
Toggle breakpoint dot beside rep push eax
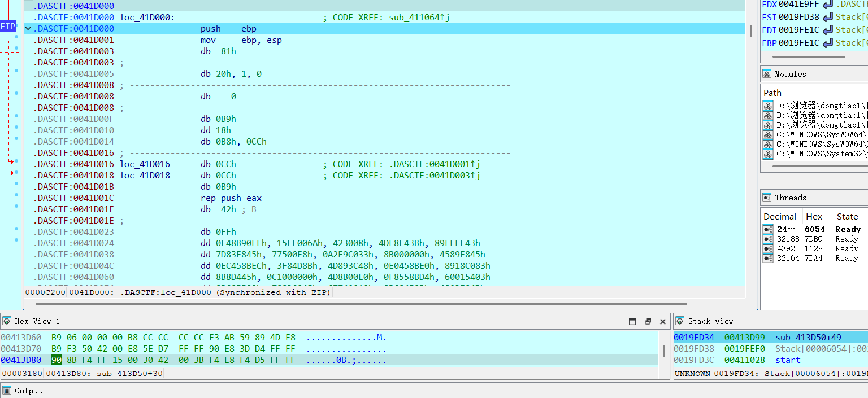[16, 195]
